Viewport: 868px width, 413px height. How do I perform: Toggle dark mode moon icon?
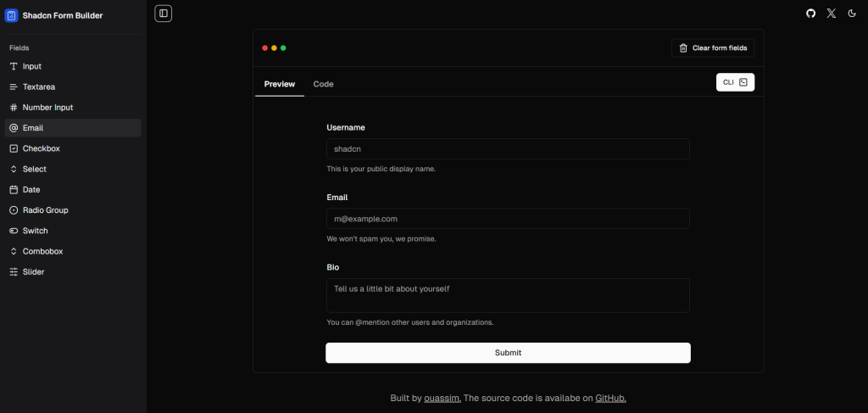click(x=852, y=14)
